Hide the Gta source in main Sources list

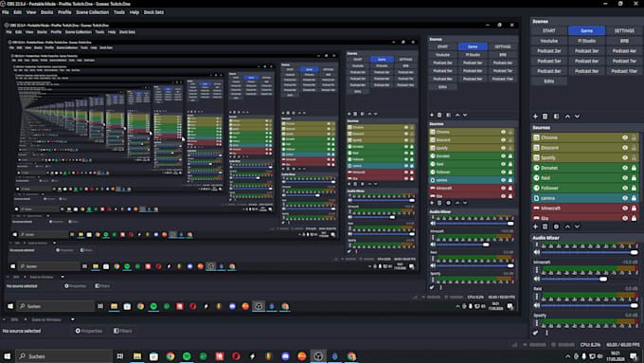click(x=625, y=218)
